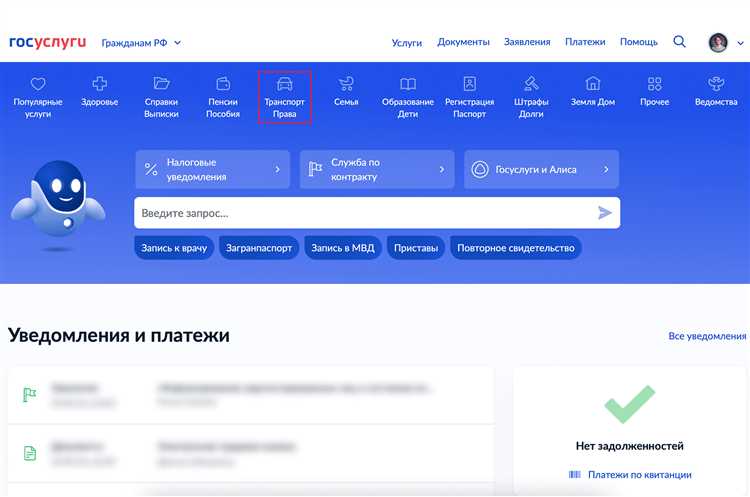Screen dimensions: 750x497
Task: Open the Transport and Licenses car icon
Action: [x=285, y=85]
